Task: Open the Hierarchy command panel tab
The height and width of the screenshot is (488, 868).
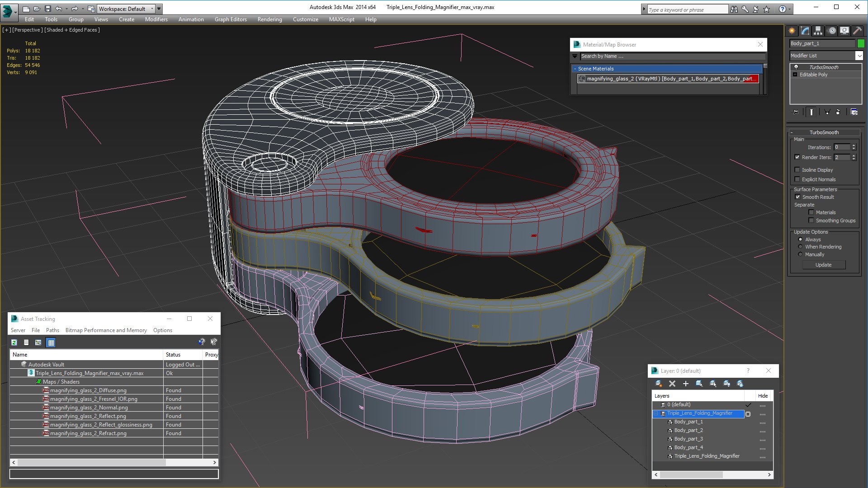Action: click(818, 31)
